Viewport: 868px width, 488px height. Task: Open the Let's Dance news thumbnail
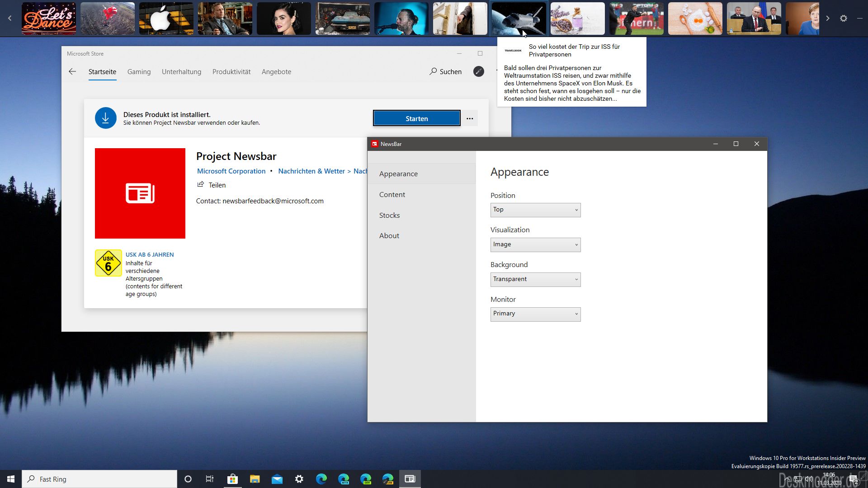coord(49,19)
